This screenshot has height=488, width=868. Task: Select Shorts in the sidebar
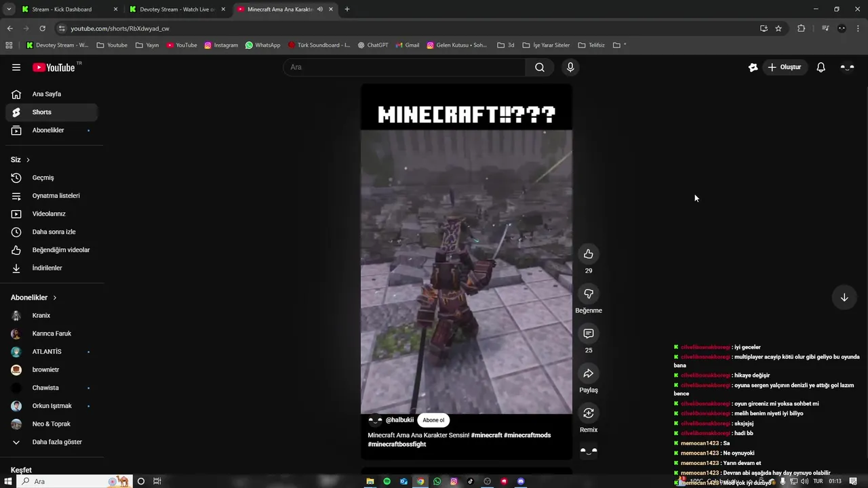click(52, 112)
